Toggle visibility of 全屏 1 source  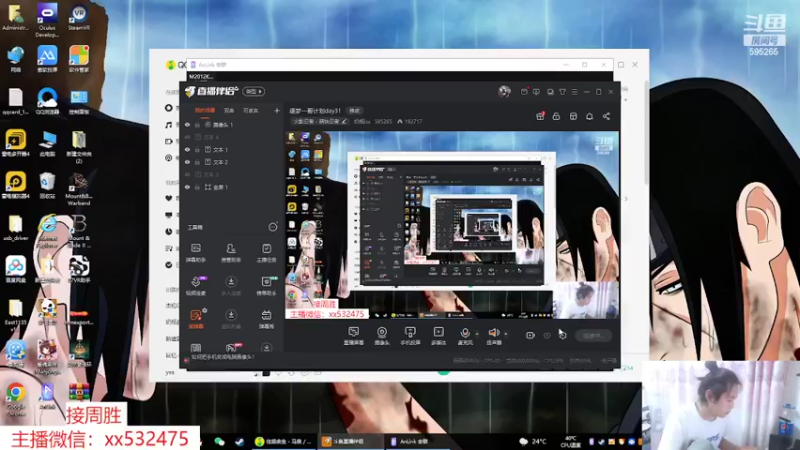click(x=187, y=187)
